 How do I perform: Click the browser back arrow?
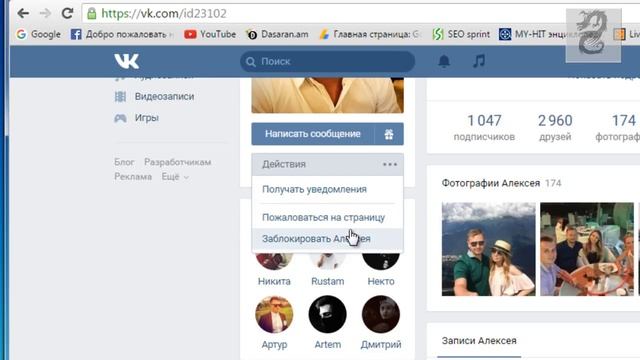pyautogui.click(x=23, y=13)
